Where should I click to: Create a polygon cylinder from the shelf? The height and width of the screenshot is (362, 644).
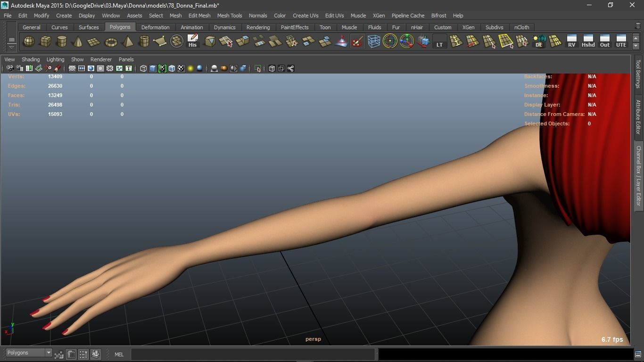(x=62, y=41)
